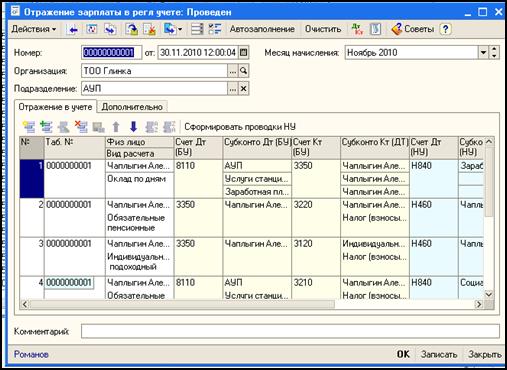507x370 pixels.
Task: Click the grayed grid icon after delete row
Action: pyautogui.click(x=99, y=127)
